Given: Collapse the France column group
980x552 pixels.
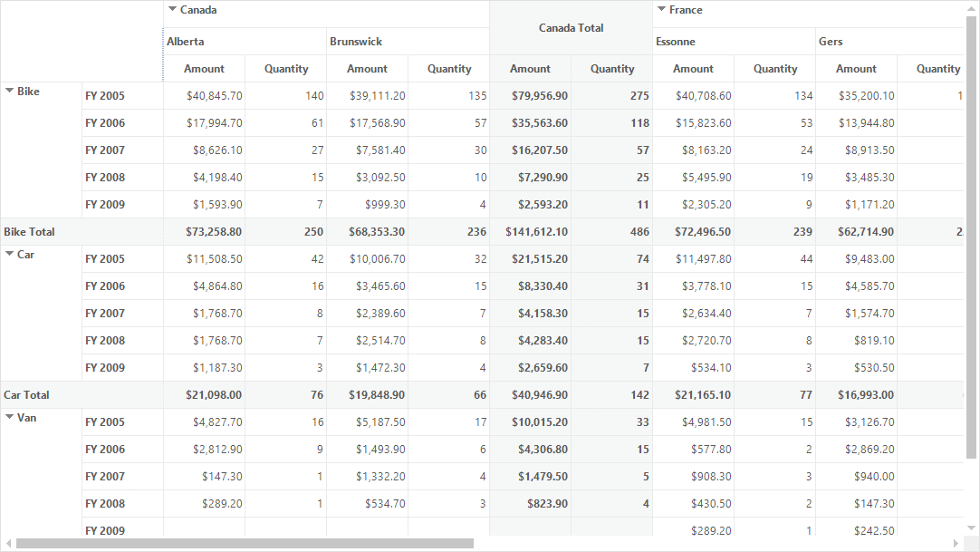Looking at the screenshot, I should click(x=661, y=9).
